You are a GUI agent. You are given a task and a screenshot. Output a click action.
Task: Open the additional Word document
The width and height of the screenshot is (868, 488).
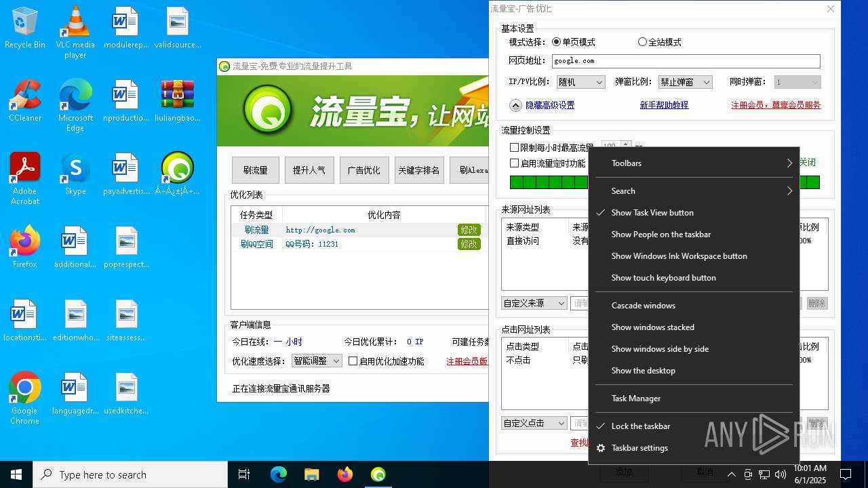[x=75, y=247]
